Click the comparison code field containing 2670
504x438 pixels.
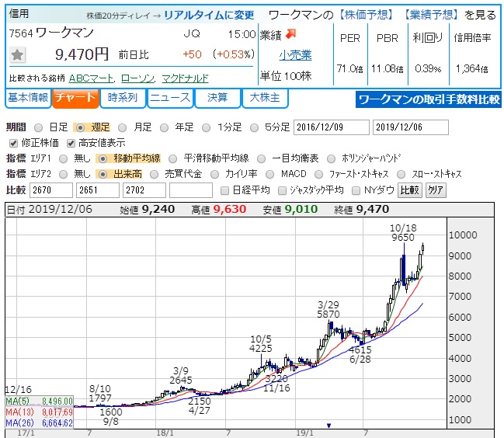pos(51,190)
